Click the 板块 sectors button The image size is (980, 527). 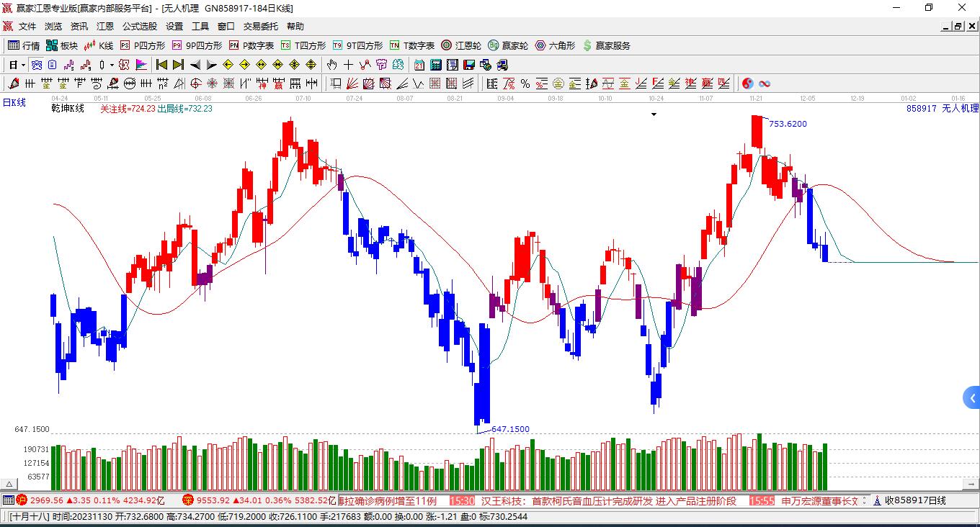click(x=62, y=45)
